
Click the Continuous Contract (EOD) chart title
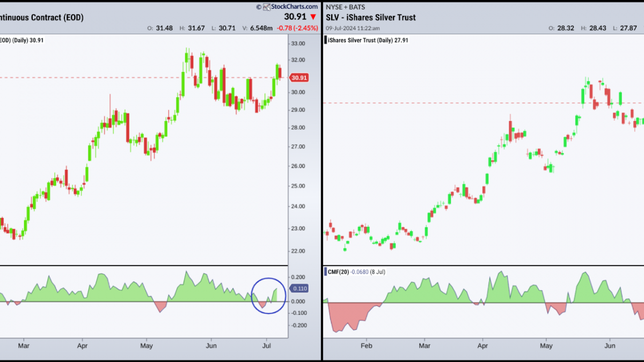coord(42,17)
